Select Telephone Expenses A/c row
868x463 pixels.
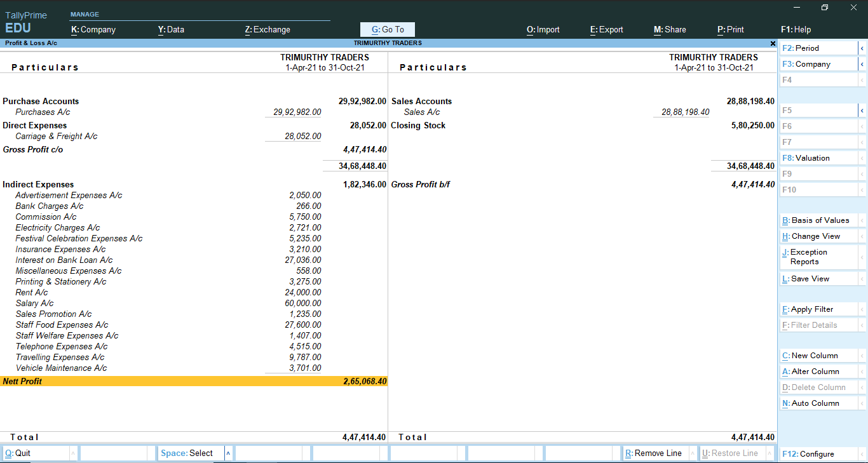[x=194, y=346]
